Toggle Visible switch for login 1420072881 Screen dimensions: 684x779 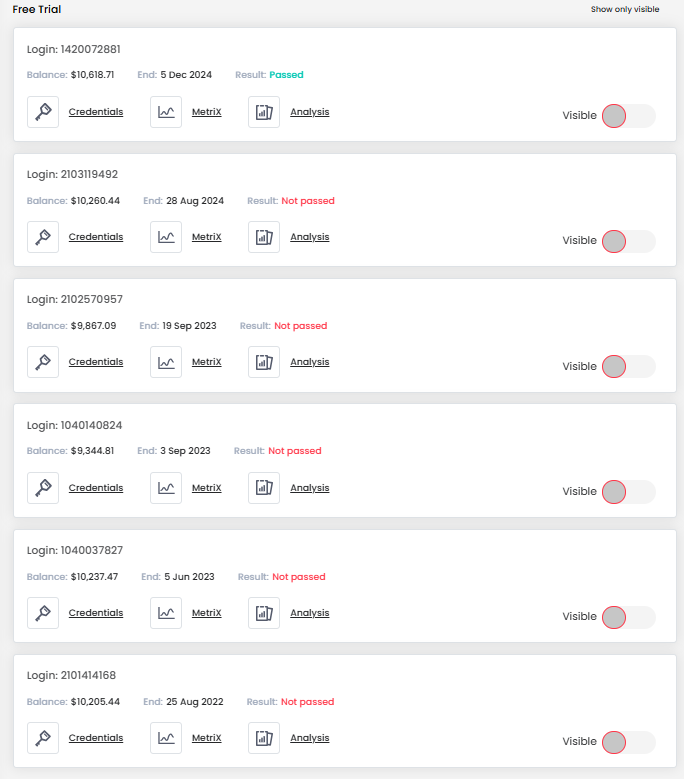[628, 116]
